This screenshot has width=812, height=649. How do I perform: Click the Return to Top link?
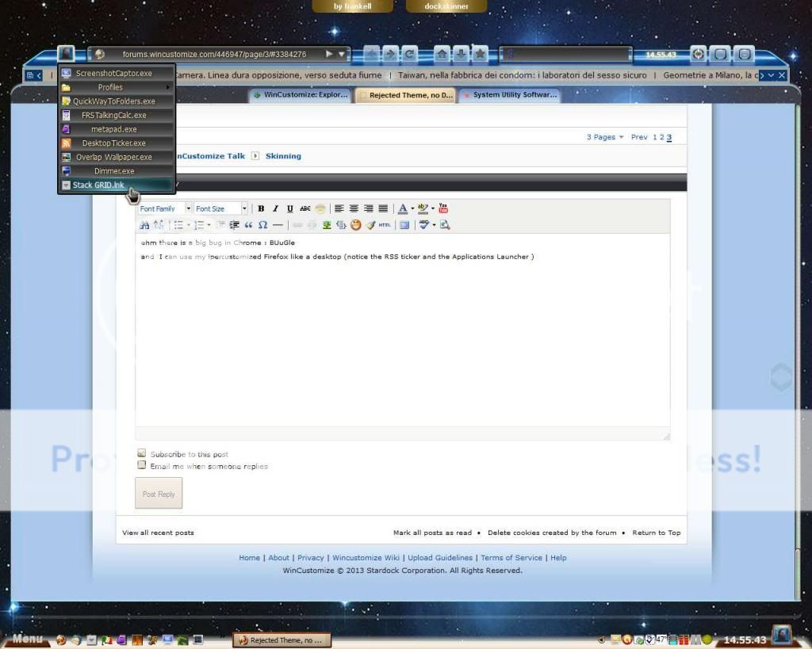point(656,533)
